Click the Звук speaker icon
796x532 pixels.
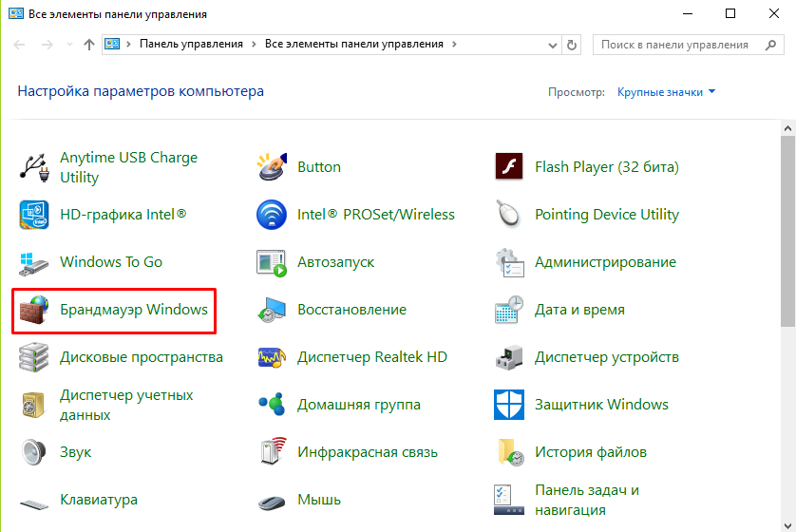pos(33,452)
